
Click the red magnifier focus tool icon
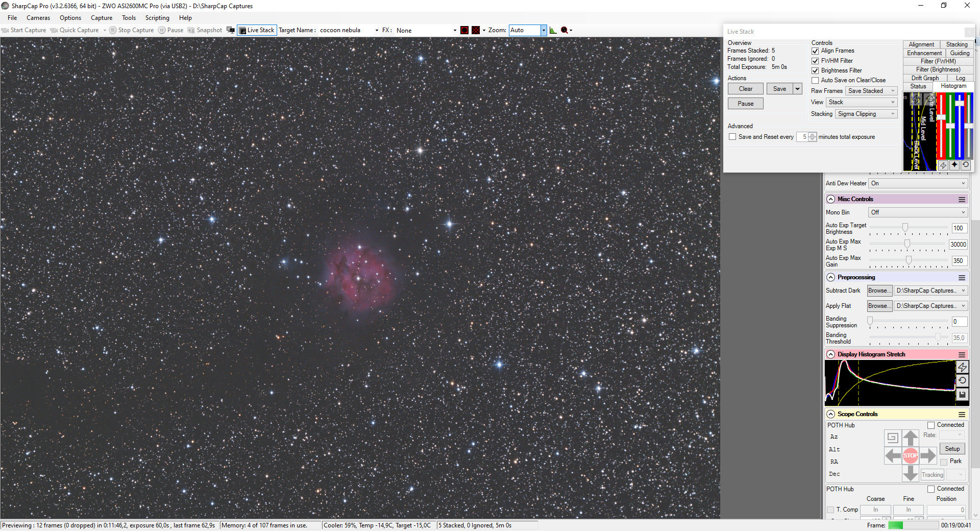coord(564,30)
